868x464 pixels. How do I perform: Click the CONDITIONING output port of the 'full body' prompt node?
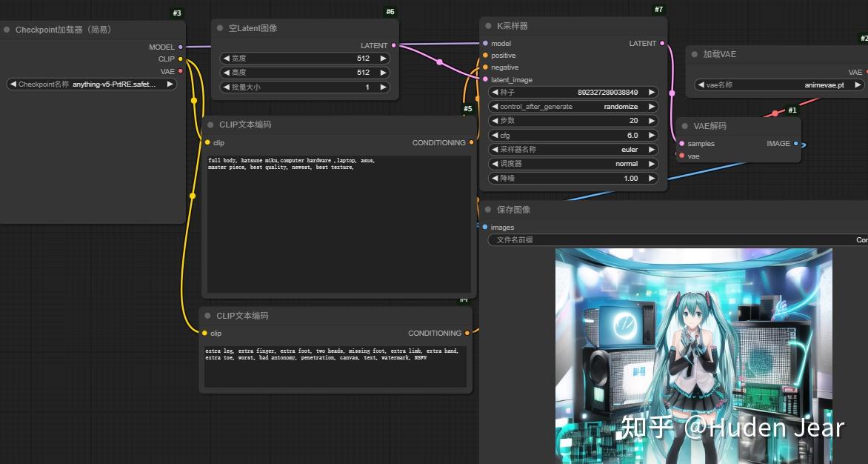[x=471, y=143]
